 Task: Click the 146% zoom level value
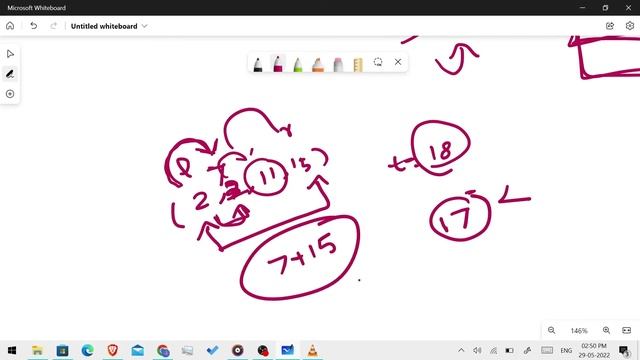coord(579,331)
